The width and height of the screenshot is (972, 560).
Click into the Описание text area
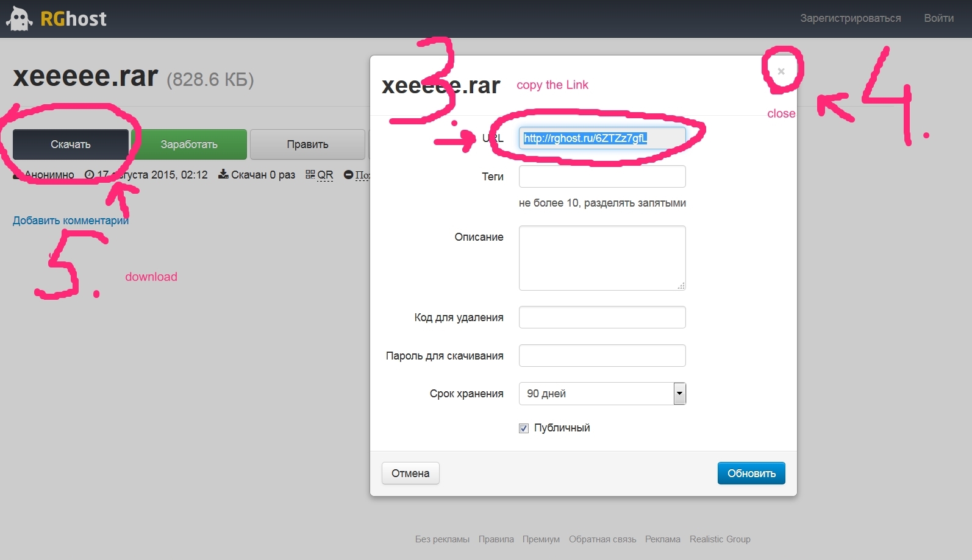pyautogui.click(x=602, y=258)
